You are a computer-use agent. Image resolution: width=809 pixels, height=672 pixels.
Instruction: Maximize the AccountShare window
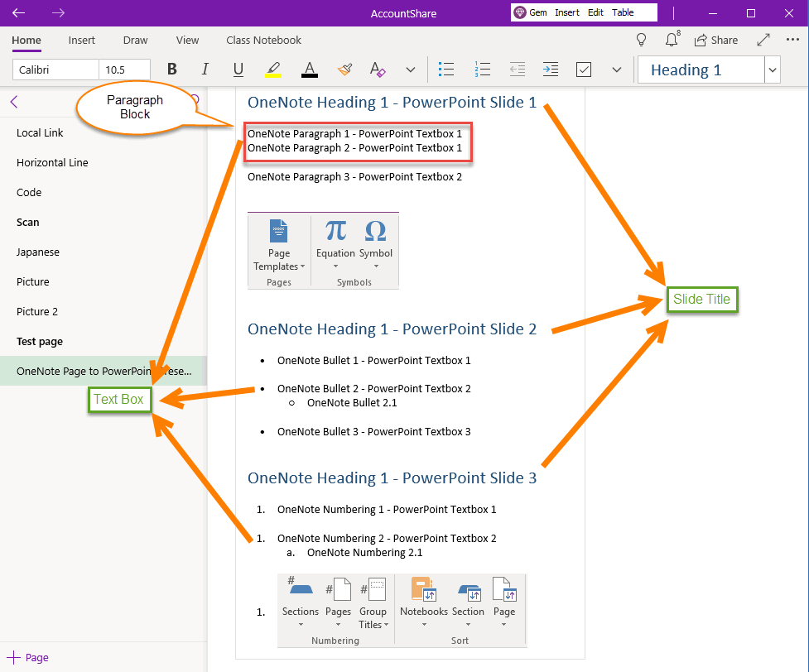[751, 13]
